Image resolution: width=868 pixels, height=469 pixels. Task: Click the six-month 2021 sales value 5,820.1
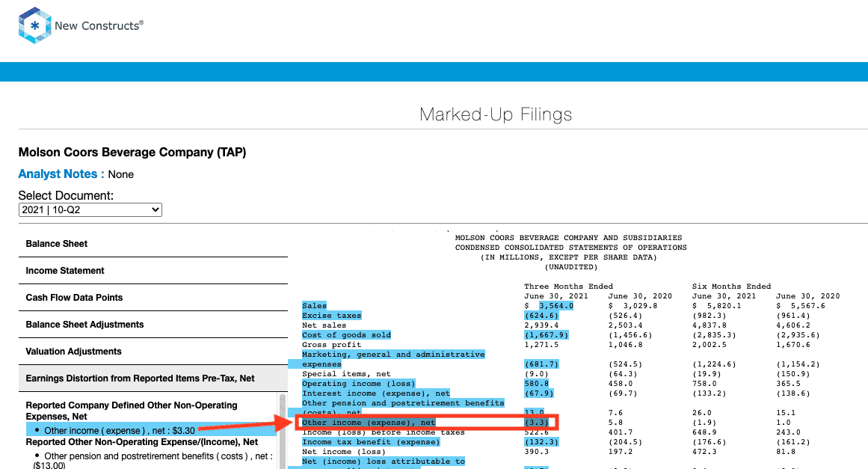(x=724, y=306)
